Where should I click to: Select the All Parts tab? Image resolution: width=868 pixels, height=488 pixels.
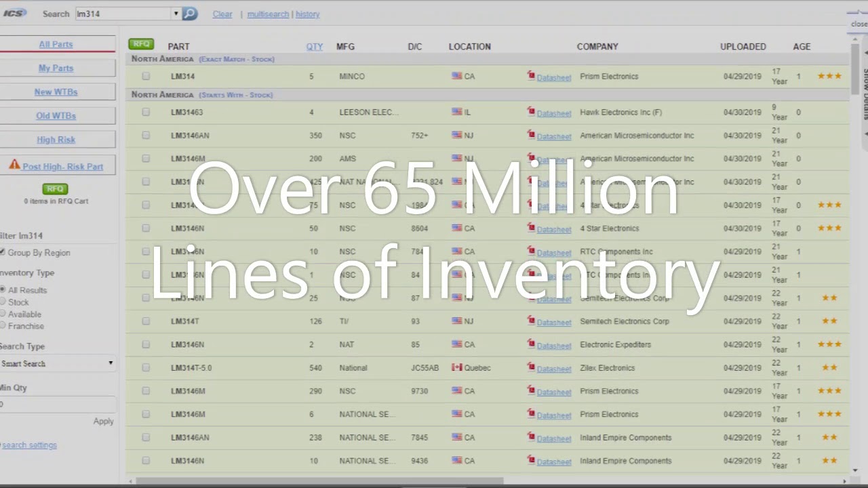pyautogui.click(x=56, y=44)
